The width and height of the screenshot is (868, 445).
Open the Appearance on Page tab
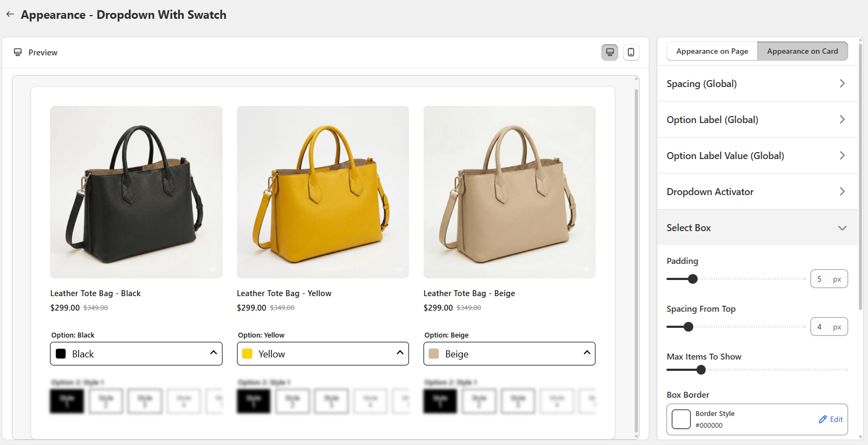coord(712,51)
